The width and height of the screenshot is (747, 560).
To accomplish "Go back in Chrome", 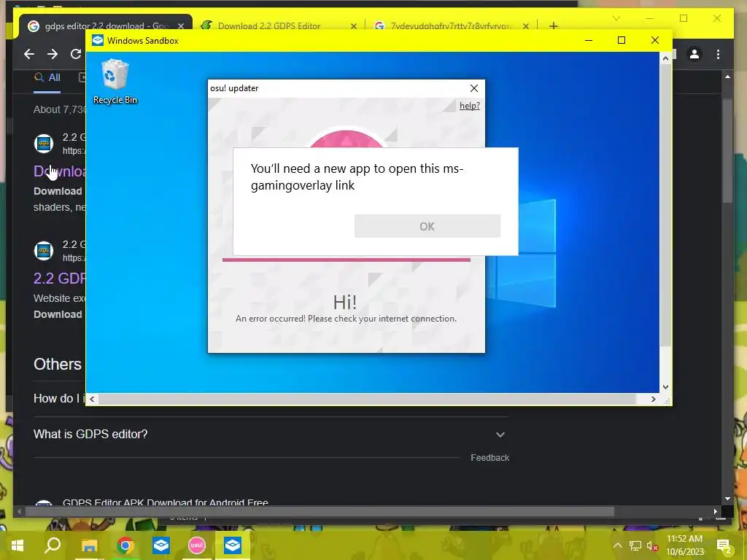I will point(29,54).
